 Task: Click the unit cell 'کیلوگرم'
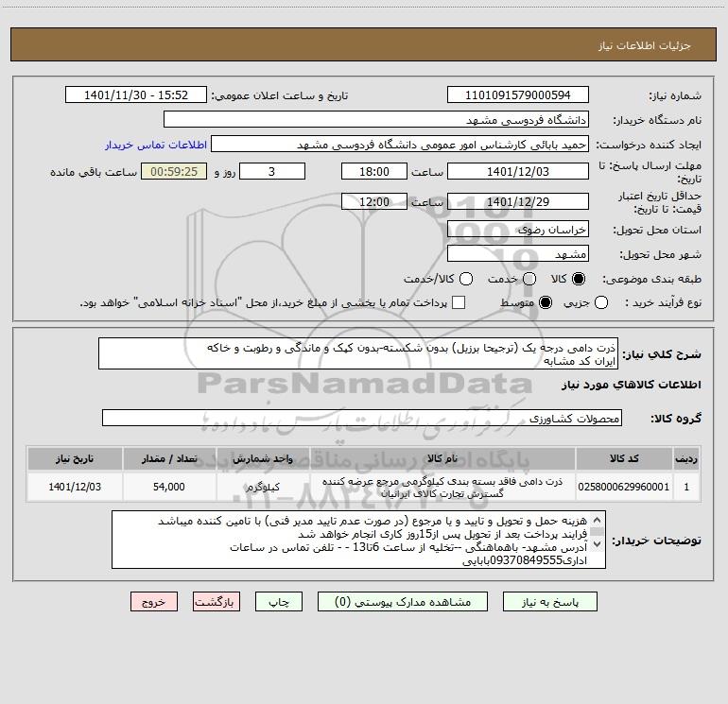coord(263,487)
